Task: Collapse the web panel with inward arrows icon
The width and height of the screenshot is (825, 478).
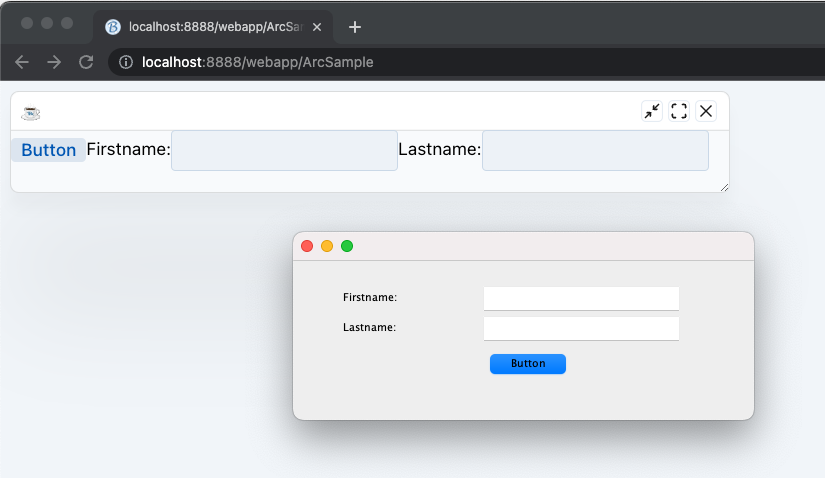Action: [652, 111]
